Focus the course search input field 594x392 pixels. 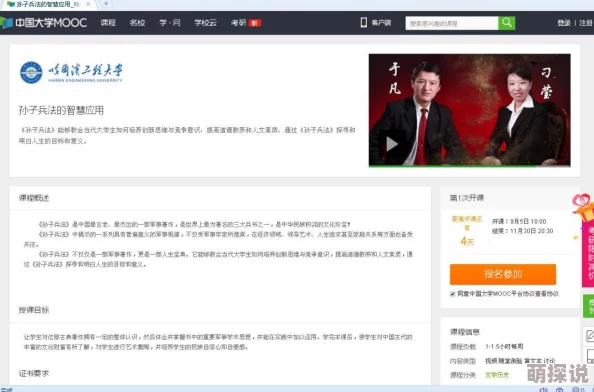452,23
